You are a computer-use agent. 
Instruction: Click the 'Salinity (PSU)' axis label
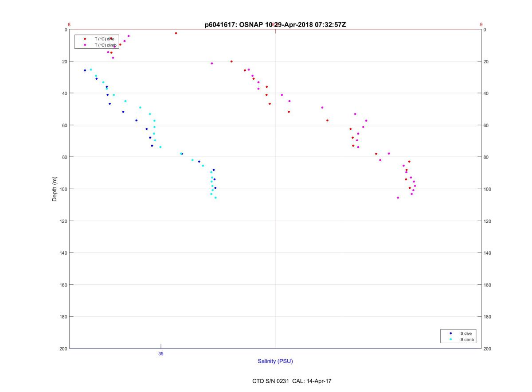click(275, 361)
